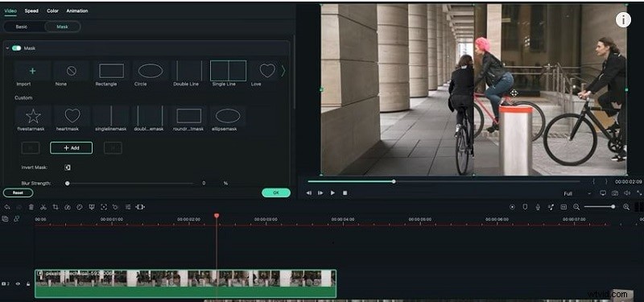Open the Speed gauge tool

(68, 207)
